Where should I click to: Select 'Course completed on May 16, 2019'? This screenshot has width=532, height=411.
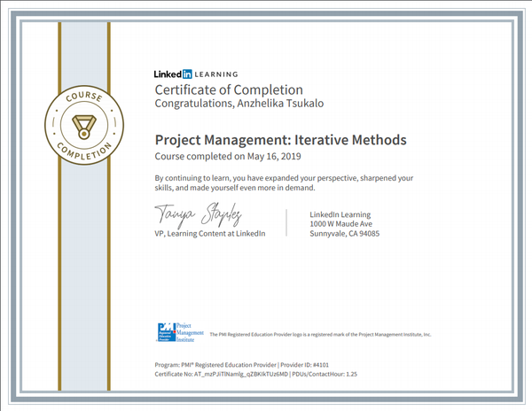pyautogui.click(x=228, y=156)
